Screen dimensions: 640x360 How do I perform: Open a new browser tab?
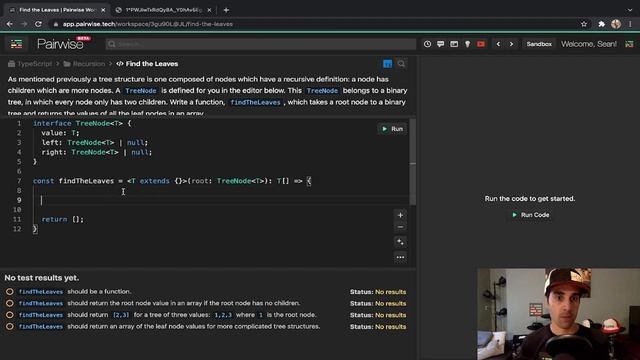[226, 10]
